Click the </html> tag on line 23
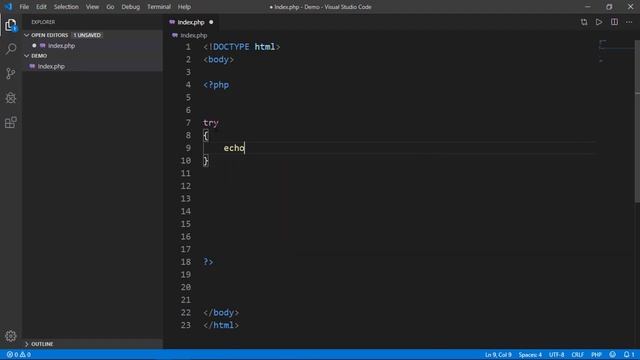This screenshot has height=360, width=640. click(221, 325)
